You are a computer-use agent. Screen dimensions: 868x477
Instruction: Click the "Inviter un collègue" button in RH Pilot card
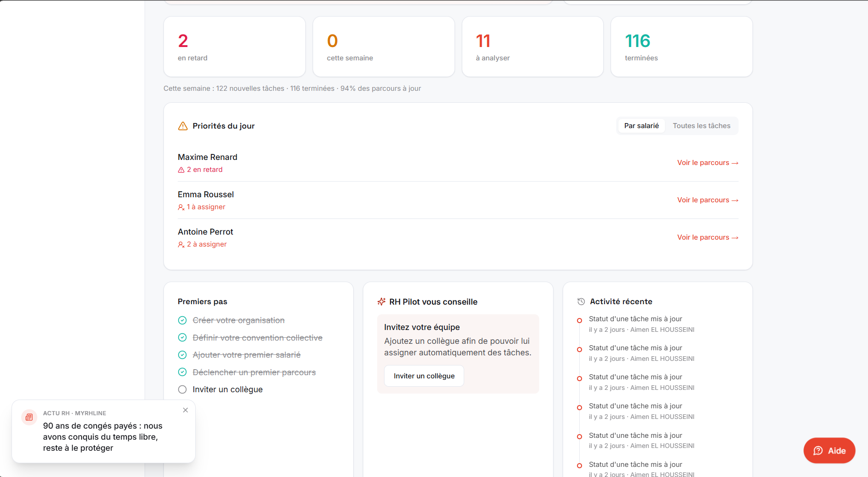tap(424, 376)
